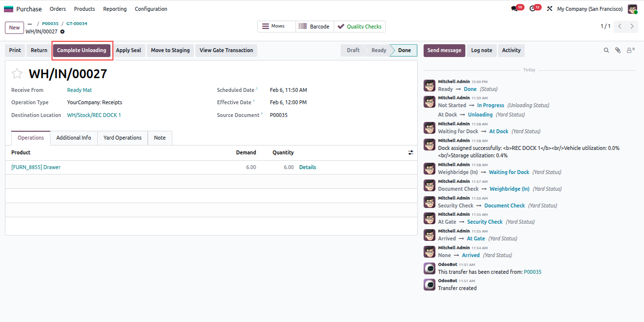The width and height of the screenshot is (644, 322).
Task: Open the activities clock icon
Action: pyautogui.click(x=533, y=9)
